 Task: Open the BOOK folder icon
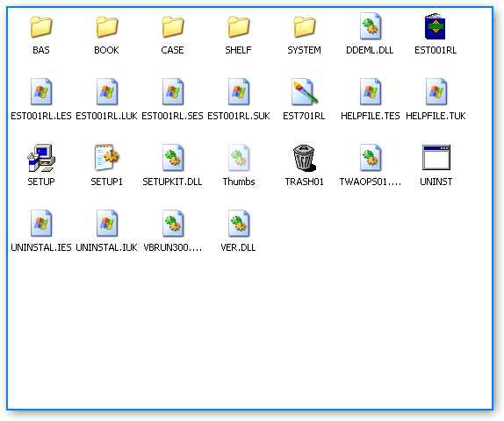click(x=107, y=27)
